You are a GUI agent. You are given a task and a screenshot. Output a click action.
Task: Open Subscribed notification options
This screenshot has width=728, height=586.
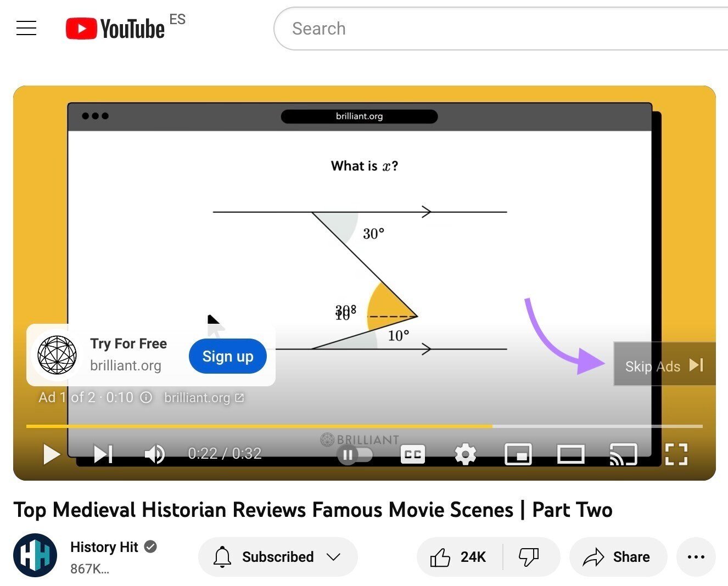(277, 556)
